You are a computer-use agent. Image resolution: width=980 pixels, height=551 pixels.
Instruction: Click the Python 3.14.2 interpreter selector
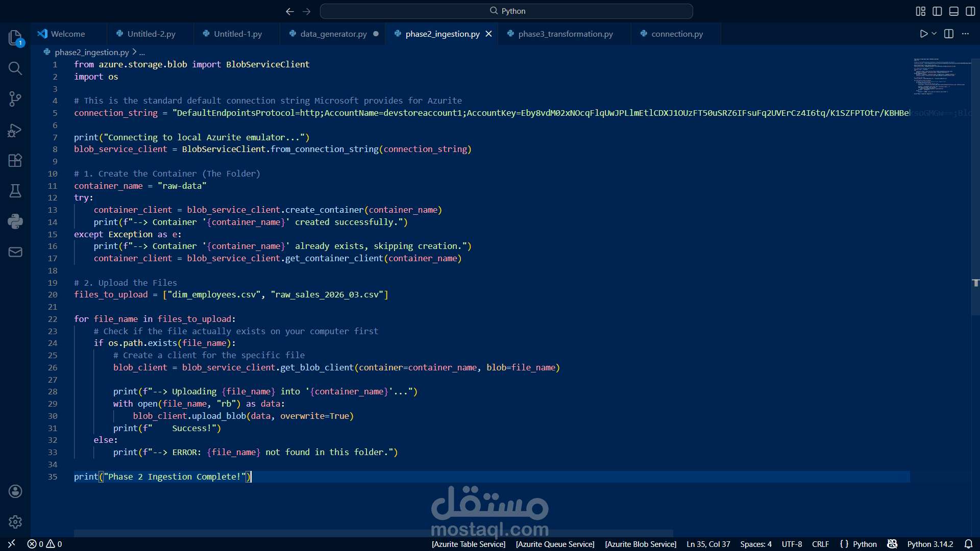pos(930,544)
